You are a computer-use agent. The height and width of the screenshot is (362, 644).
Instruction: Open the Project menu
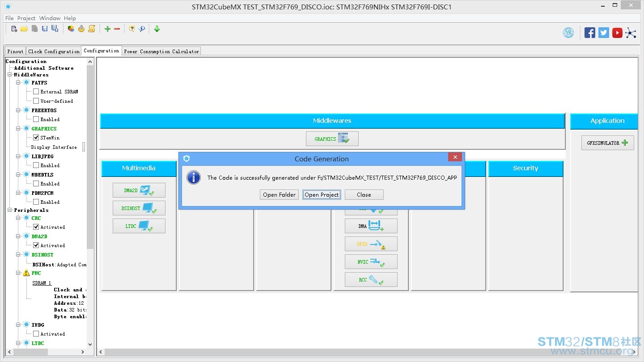(x=26, y=18)
